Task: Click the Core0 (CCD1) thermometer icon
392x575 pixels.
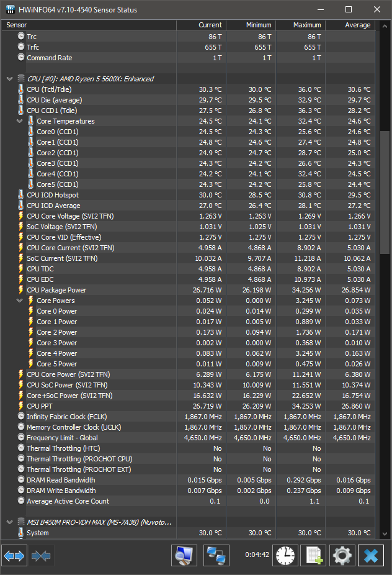Action: [x=31, y=131]
